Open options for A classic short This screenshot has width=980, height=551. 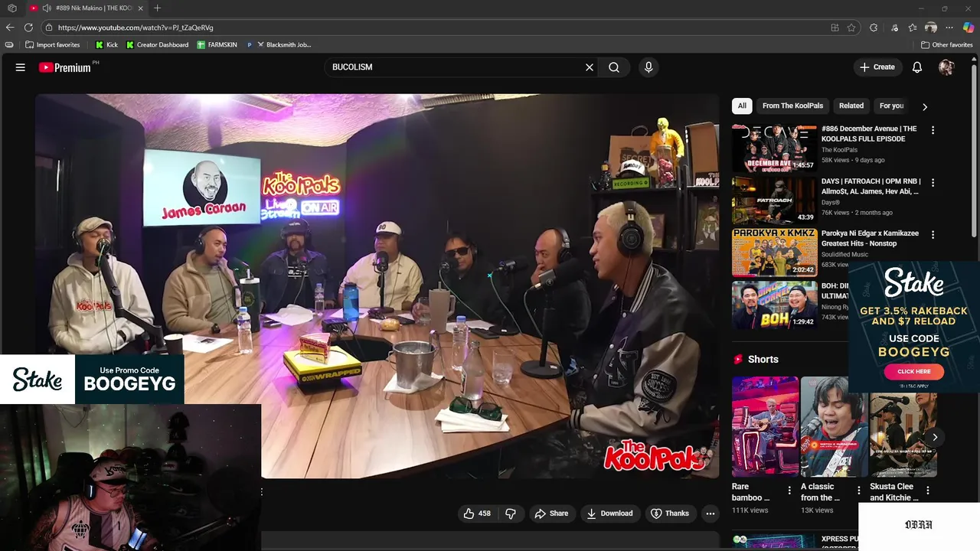(x=858, y=490)
